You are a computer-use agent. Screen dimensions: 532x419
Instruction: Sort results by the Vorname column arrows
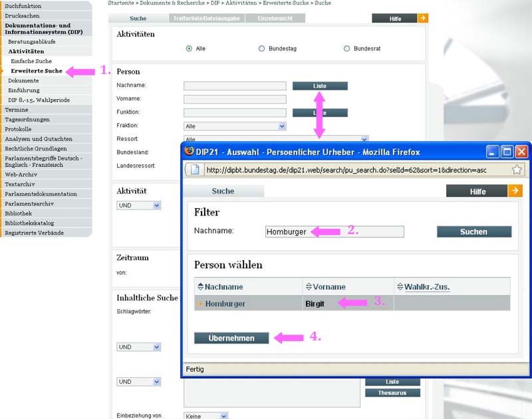[x=309, y=287]
